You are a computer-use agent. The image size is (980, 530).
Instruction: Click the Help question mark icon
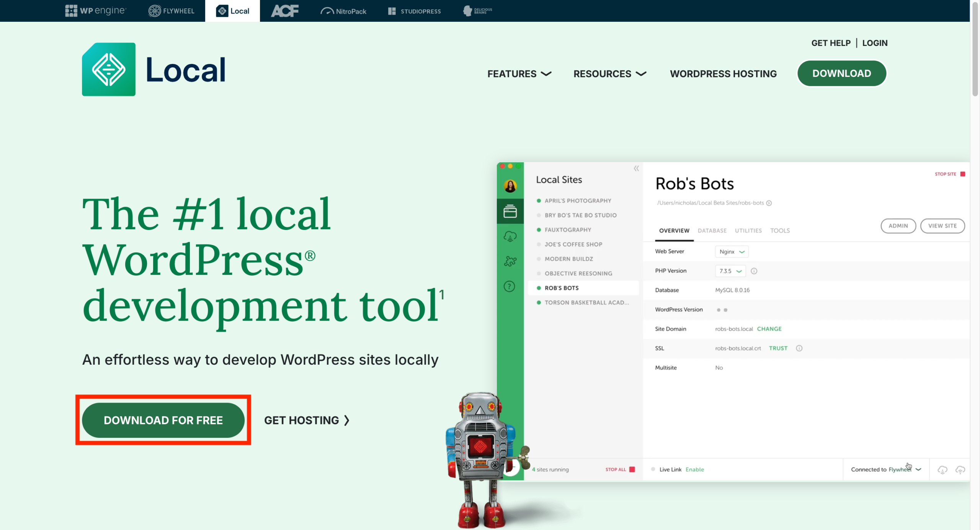pos(510,286)
